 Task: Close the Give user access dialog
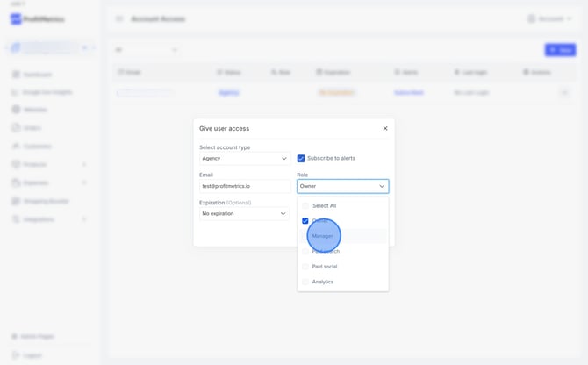[x=384, y=129]
